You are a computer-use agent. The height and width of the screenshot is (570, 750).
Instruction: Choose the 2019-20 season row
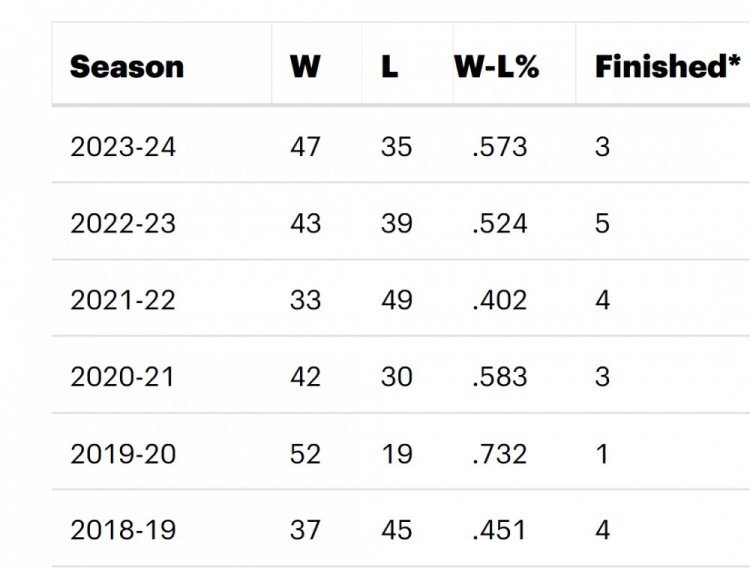(123, 454)
